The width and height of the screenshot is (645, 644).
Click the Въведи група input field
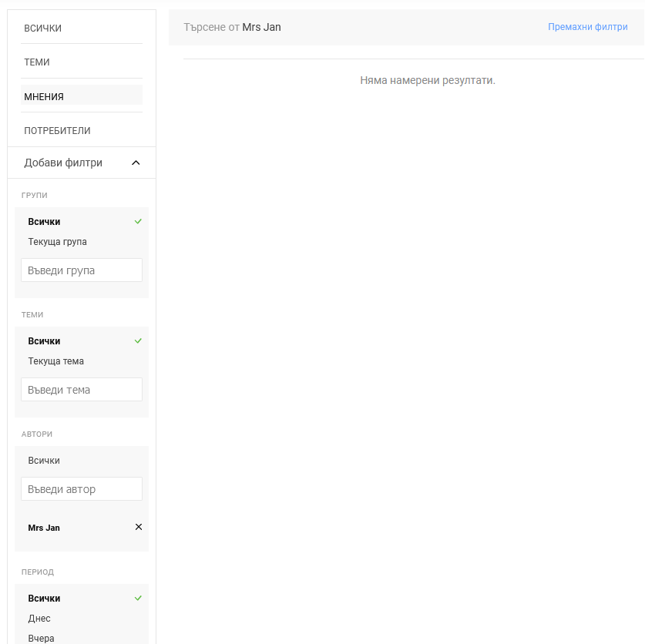82,270
